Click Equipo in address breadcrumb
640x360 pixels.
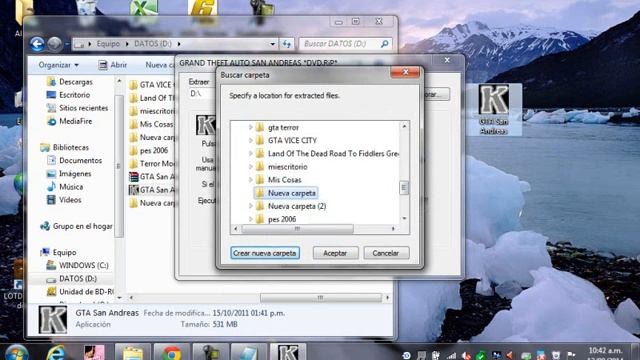click(x=108, y=44)
